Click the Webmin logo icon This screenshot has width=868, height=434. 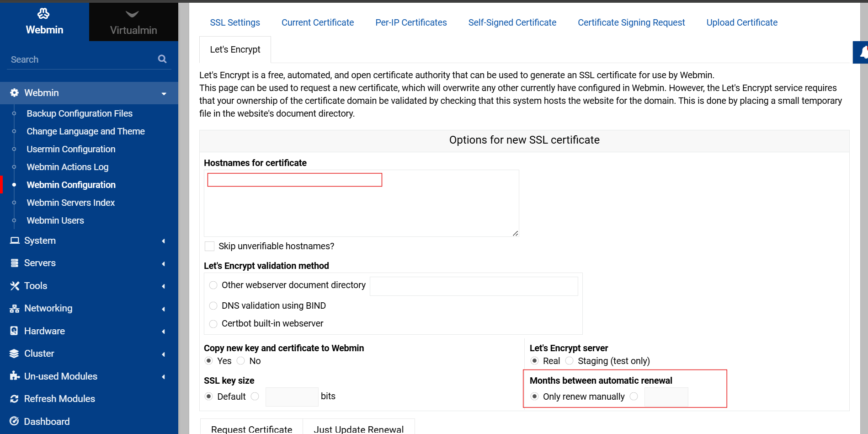click(43, 14)
